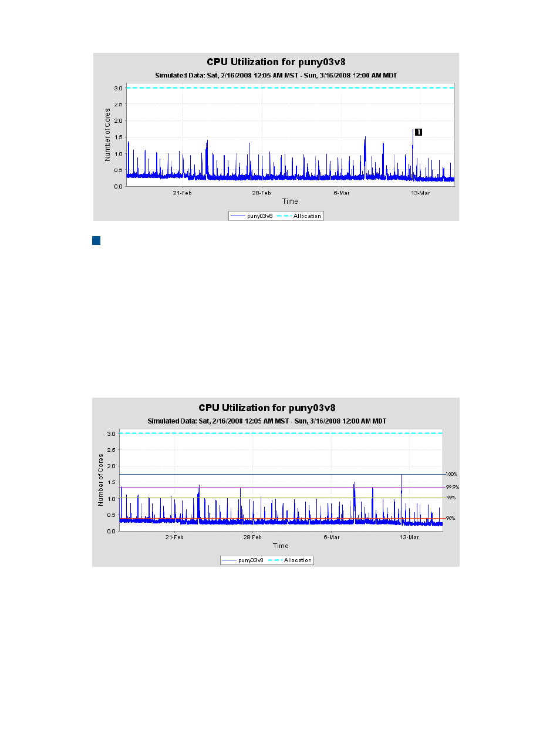This screenshot has width=560, height=746.
Task: Click the 100% percentile label on bottom chart
Action: [451, 474]
